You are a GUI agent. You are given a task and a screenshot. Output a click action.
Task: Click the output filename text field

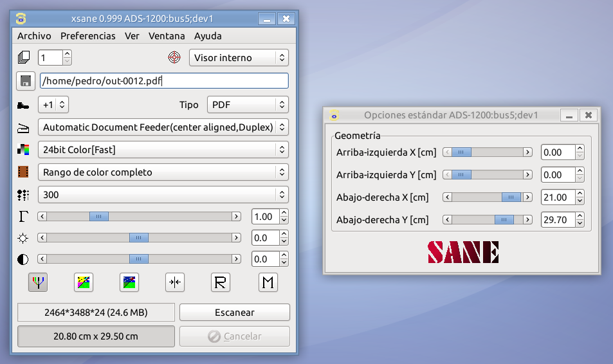pos(164,80)
